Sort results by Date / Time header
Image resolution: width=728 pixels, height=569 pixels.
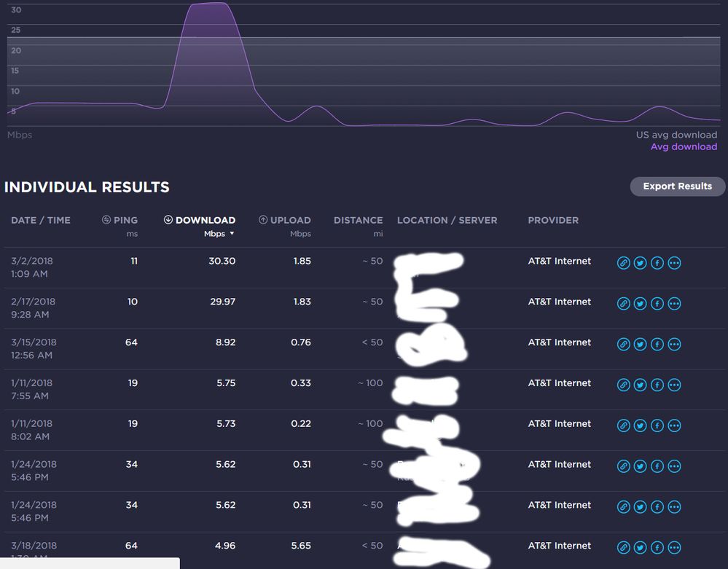[41, 220]
